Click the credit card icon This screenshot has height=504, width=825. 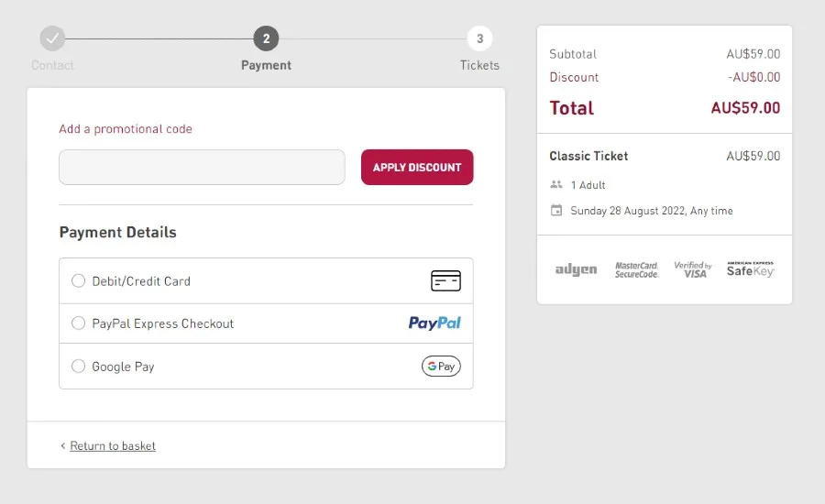pos(445,281)
